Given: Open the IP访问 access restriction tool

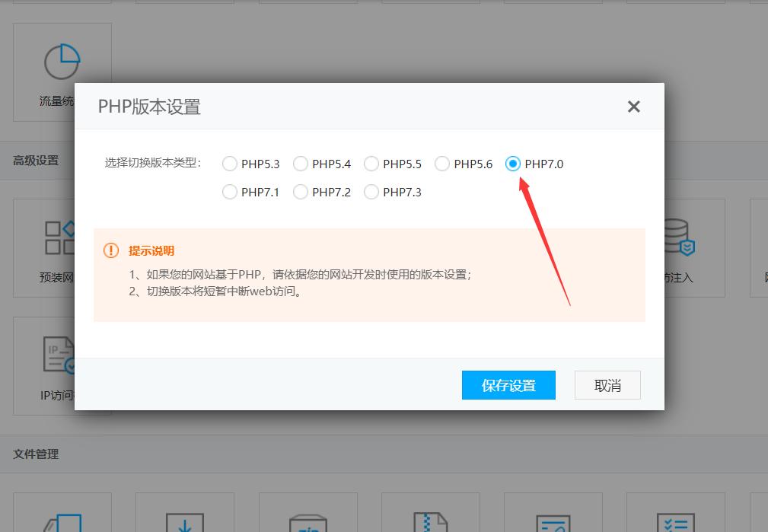Looking at the screenshot, I should pyautogui.click(x=61, y=365).
